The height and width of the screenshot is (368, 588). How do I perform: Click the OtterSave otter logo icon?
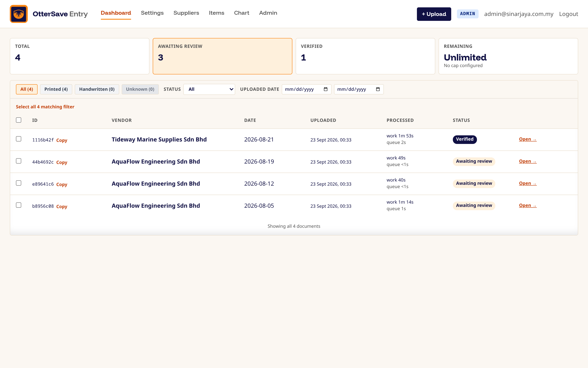pos(19,14)
